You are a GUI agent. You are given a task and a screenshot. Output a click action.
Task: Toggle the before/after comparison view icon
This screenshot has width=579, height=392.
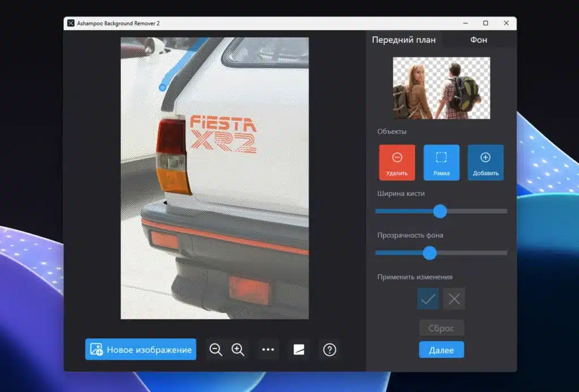[x=299, y=350]
